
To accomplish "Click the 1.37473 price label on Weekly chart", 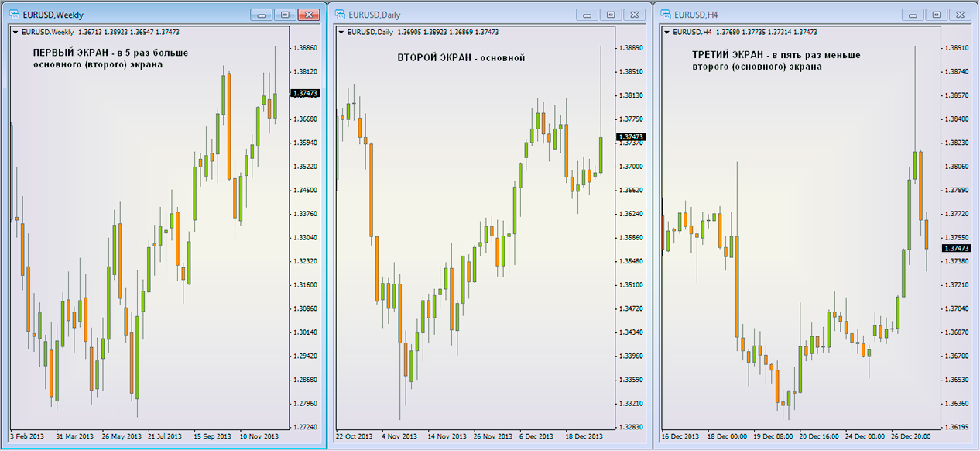I will (305, 93).
